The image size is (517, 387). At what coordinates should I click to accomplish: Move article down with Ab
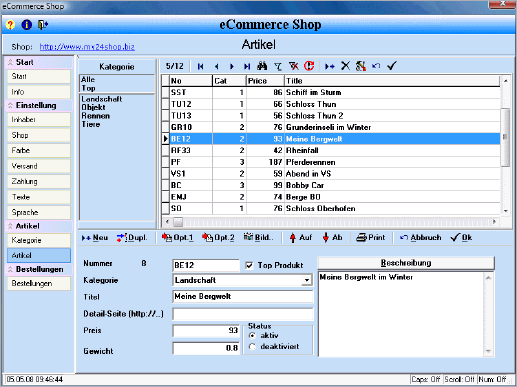pos(332,238)
